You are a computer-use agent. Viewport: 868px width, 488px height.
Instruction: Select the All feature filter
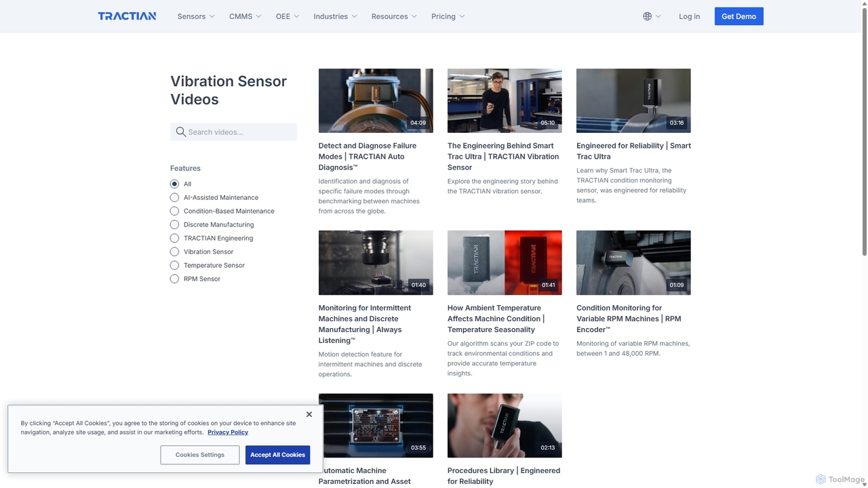pyautogui.click(x=174, y=184)
